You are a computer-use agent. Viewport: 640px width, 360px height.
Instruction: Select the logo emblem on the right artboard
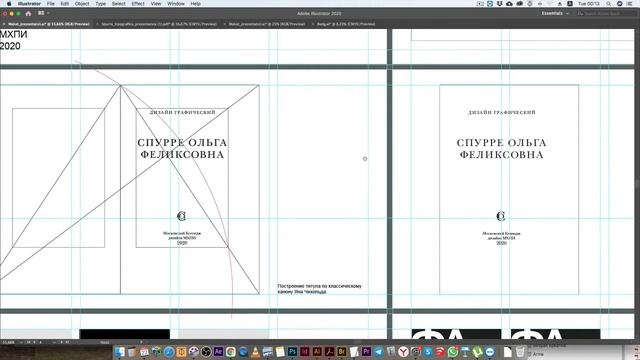coord(501,216)
